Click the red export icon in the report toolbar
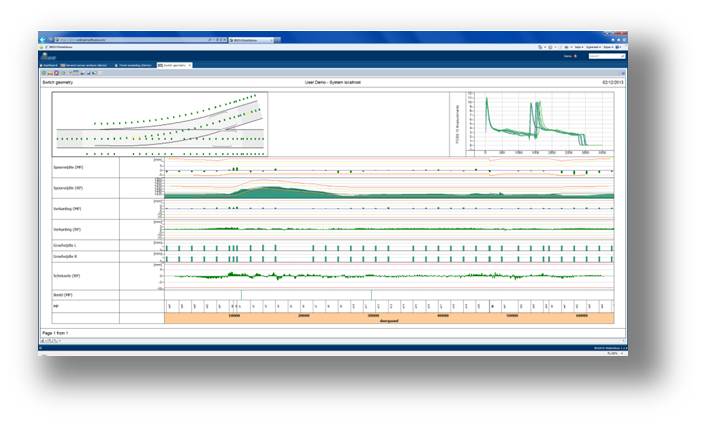The width and height of the screenshot is (704, 425). point(57,73)
